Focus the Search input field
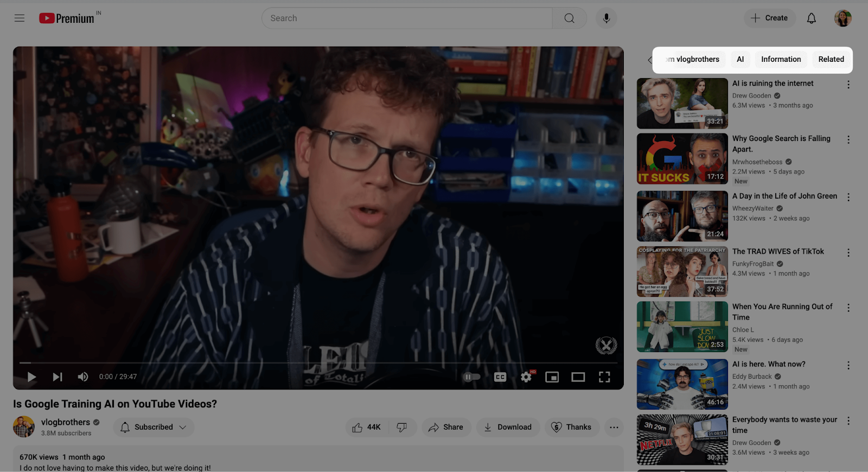This screenshot has width=868, height=472. click(x=407, y=18)
